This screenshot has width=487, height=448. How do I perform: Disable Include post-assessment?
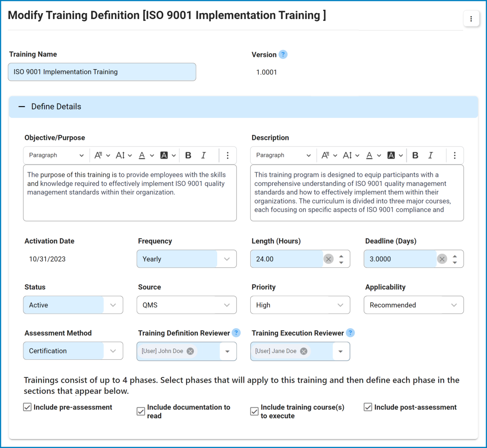pos(368,407)
